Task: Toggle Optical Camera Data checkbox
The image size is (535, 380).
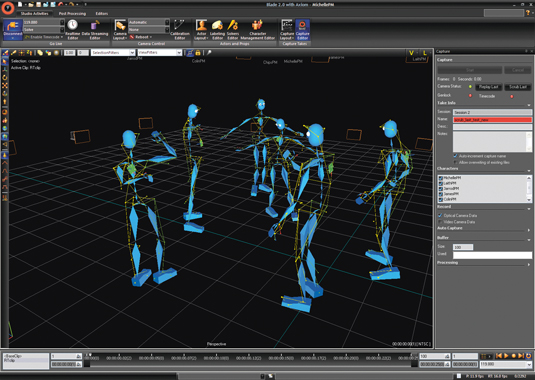Action: pos(440,216)
